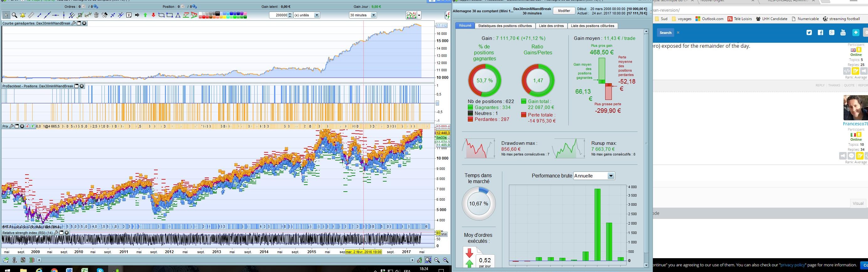
Task: Click the add indicator chart icon
Action: click(411, 15)
